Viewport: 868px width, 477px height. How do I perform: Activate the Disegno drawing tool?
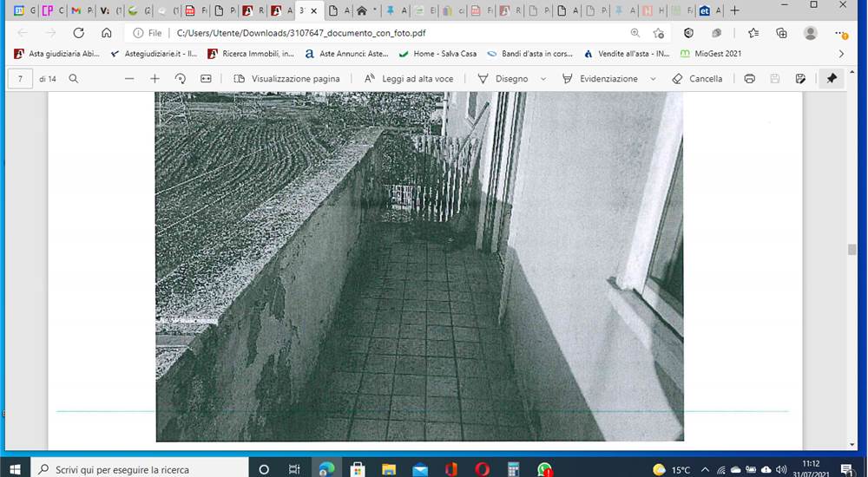coord(503,79)
